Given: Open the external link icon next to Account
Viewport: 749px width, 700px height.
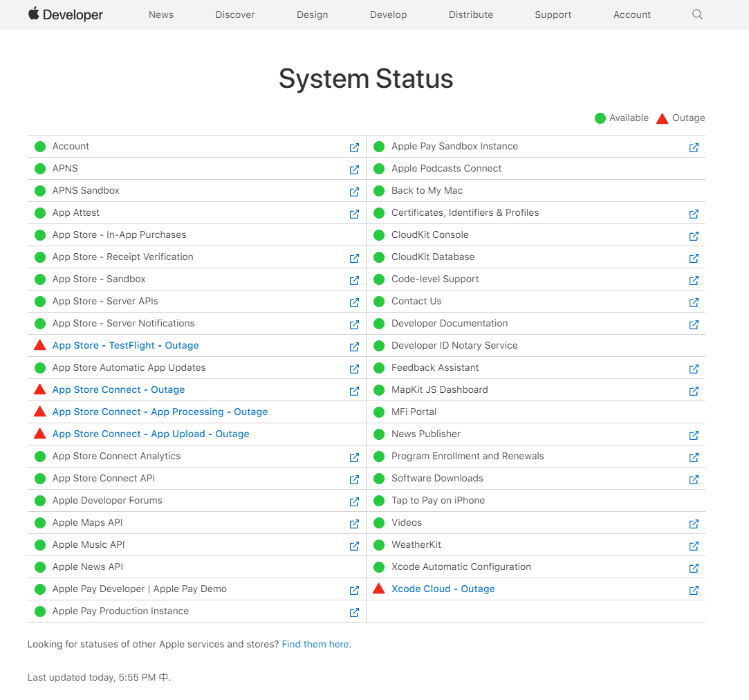Looking at the screenshot, I should [354, 147].
